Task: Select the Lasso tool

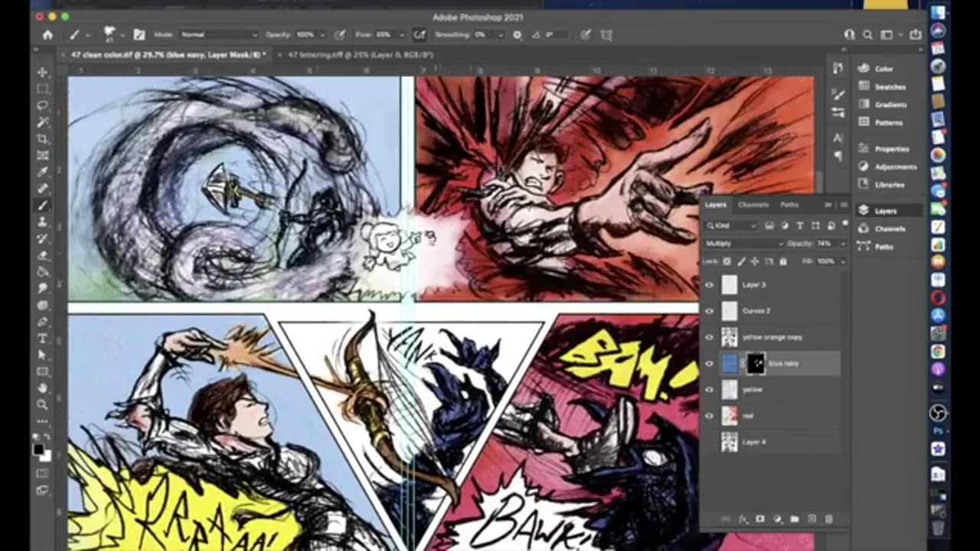Action: [43, 106]
